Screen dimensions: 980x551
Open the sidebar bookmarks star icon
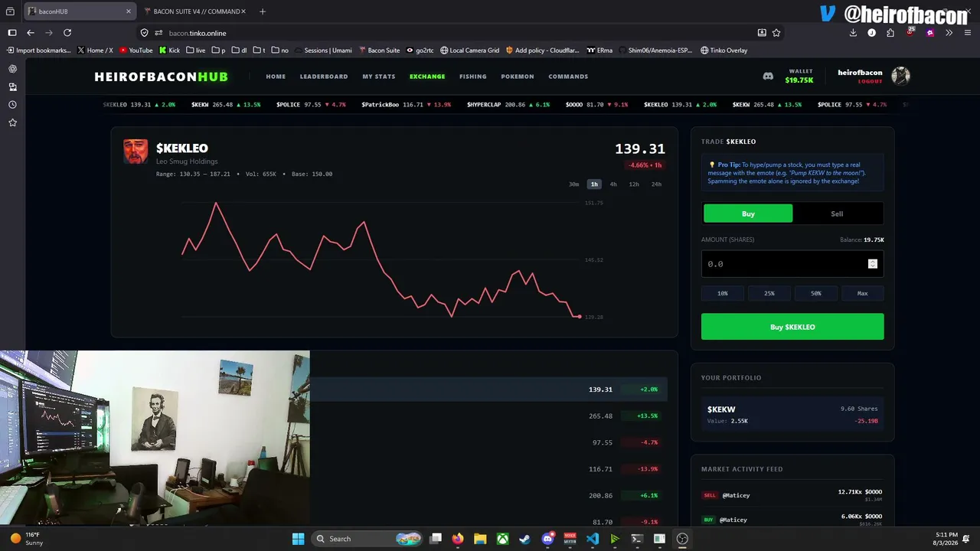(12, 122)
